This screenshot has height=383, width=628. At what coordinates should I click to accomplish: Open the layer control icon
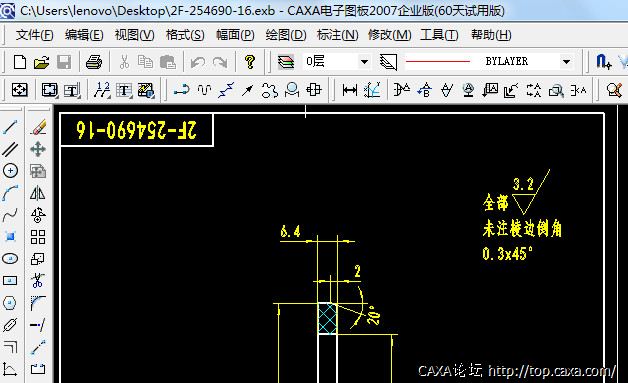coord(286,62)
